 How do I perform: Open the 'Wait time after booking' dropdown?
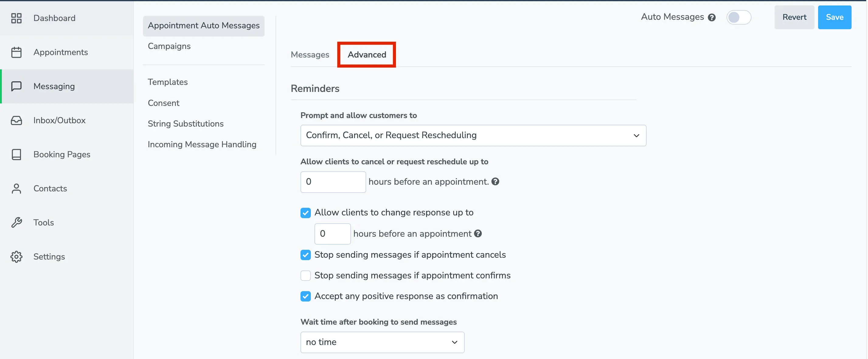tap(382, 342)
